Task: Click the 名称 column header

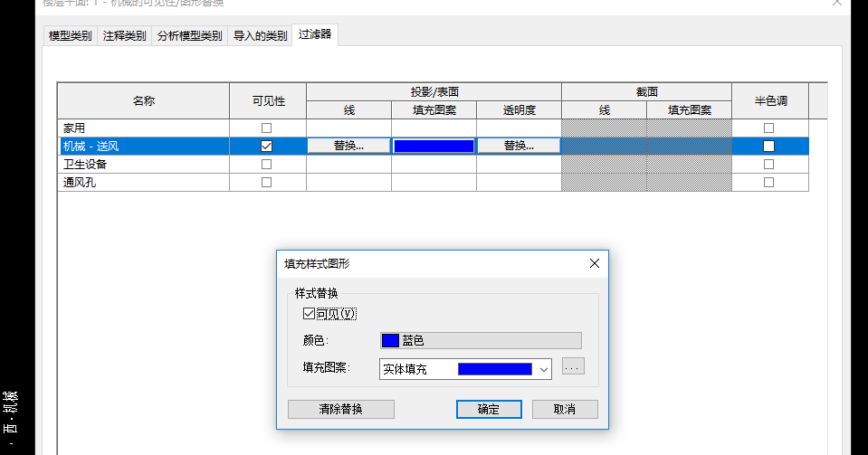Action: tap(143, 100)
